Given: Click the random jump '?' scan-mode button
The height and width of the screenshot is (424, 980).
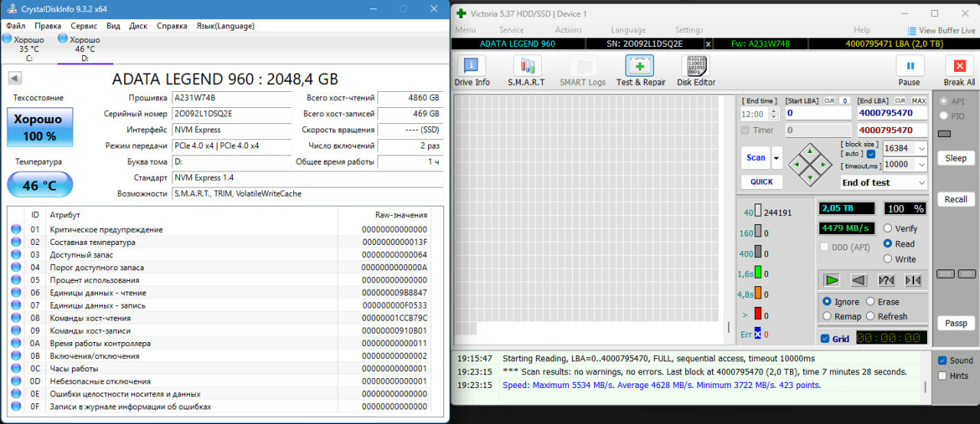Looking at the screenshot, I should (x=886, y=280).
